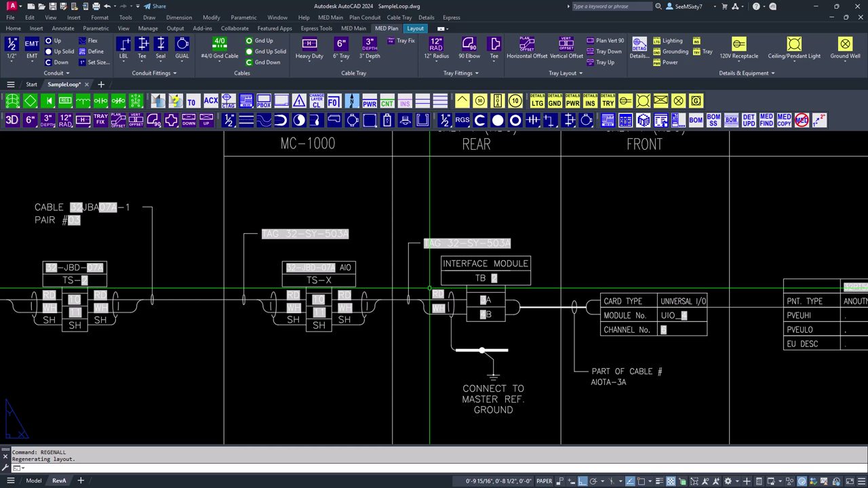Screen dimensions: 868x488
Task: Open the Parametric menu in menu bar
Action: (x=243, y=18)
